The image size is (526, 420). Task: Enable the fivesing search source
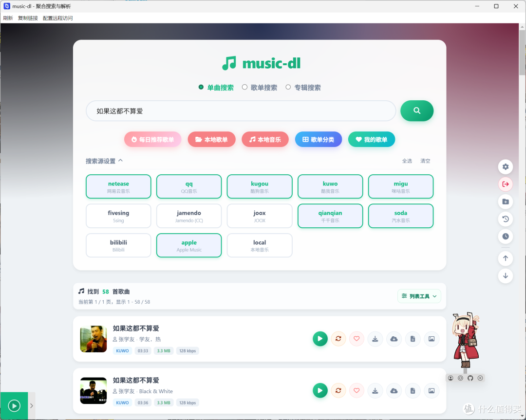118,216
